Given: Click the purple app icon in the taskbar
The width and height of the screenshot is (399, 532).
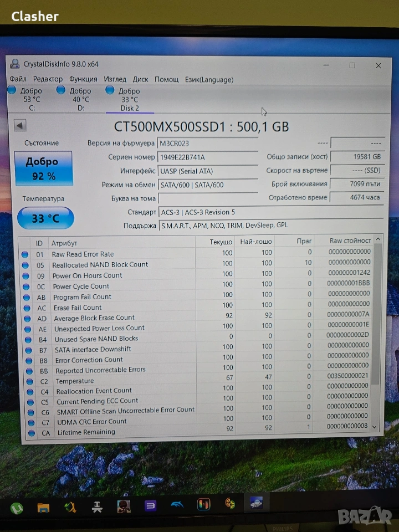Looking at the screenshot, I should tap(150, 505).
